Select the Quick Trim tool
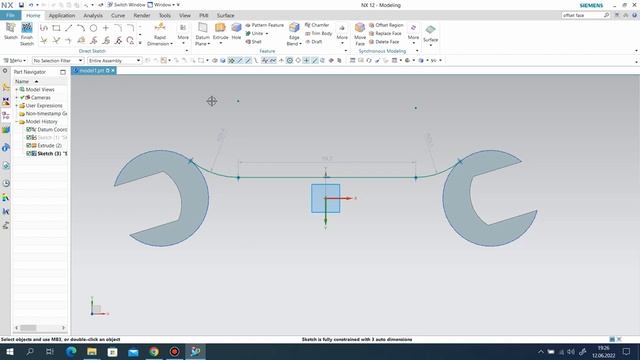 click(44, 40)
